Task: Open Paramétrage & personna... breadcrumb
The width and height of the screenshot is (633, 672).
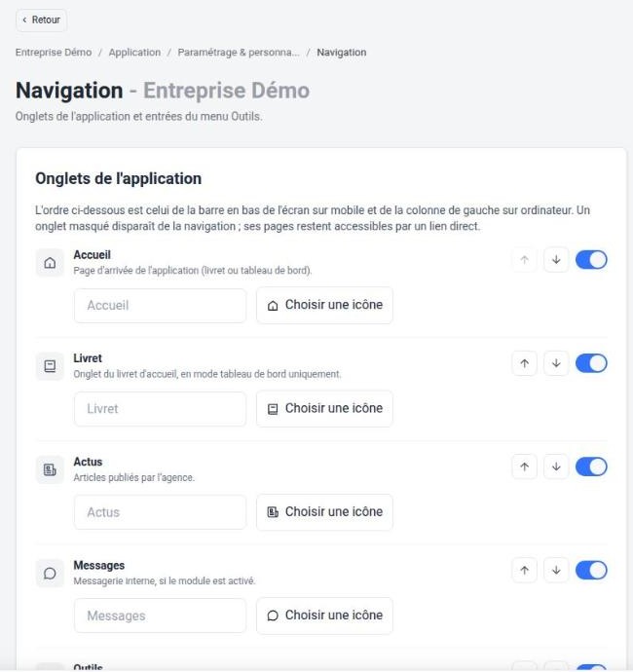Action: (x=239, y=53)
